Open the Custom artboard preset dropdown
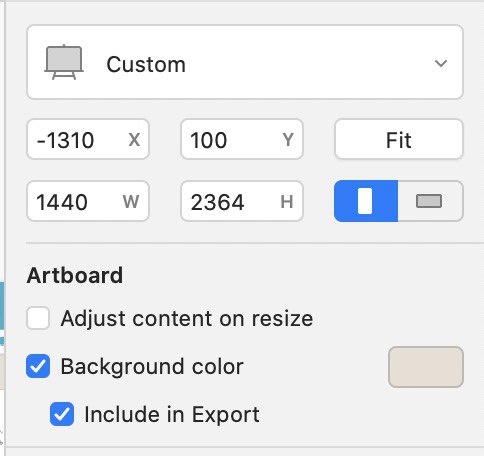Viewport: 484px width, 456px height. [245, 62]
